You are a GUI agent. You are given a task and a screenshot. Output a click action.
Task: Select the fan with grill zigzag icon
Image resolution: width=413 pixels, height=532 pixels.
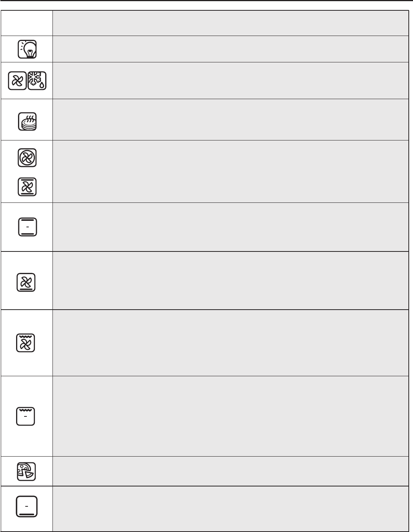[x=26, y=343]
